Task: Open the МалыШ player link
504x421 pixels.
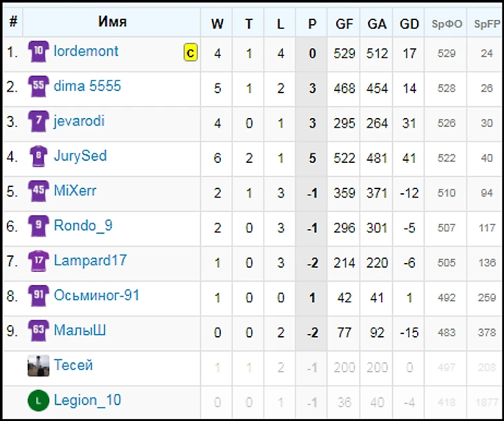Action: pos(79,331)
